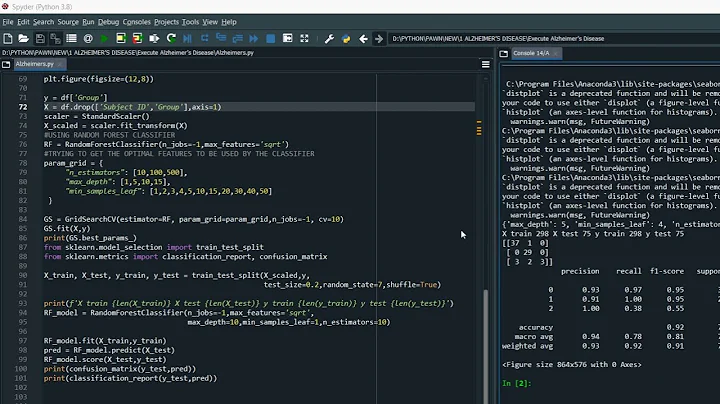Viewport: 720px width, 404px height.
Task: Open the Debug menu
Action: (x=108, y=22)
